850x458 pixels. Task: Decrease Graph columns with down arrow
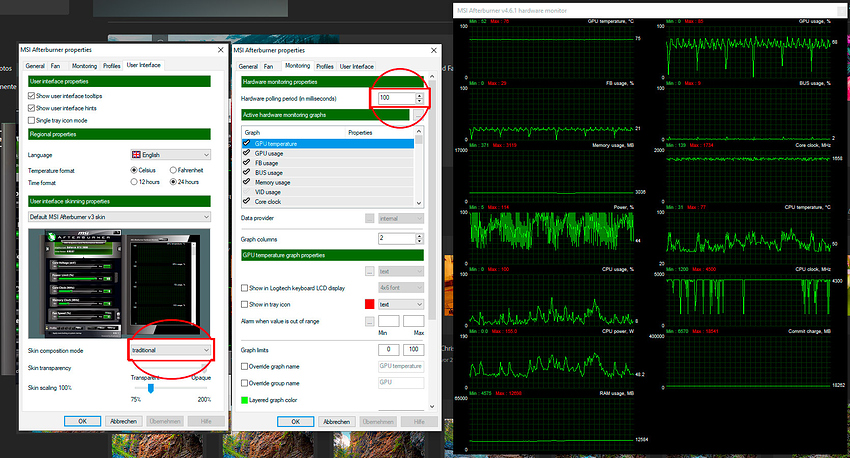pos(419,241)
